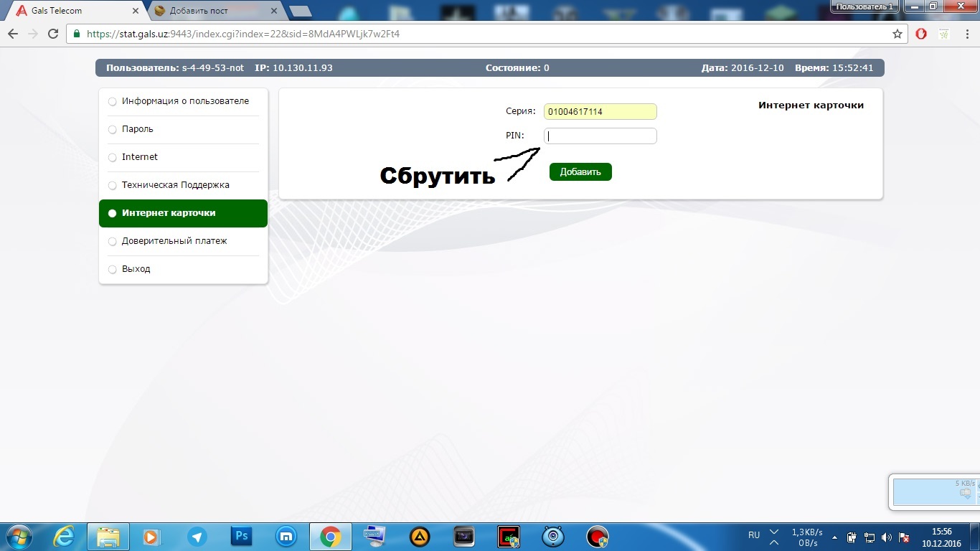The image size is (980, 551).
Task: Click the Action Center flag icon
Action: [905, 537]
